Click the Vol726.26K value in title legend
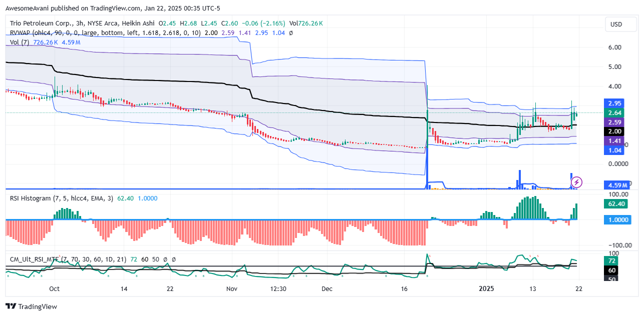 pos(306,23)
